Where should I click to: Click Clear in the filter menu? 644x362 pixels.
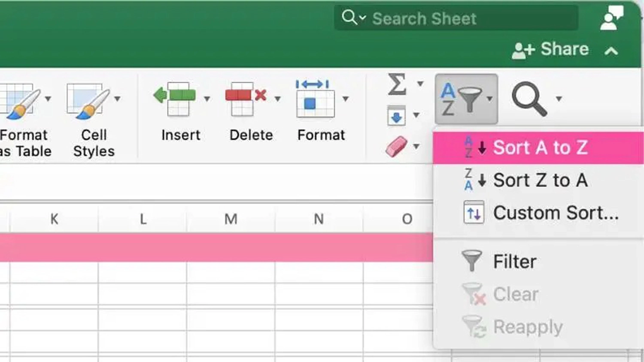538,294
